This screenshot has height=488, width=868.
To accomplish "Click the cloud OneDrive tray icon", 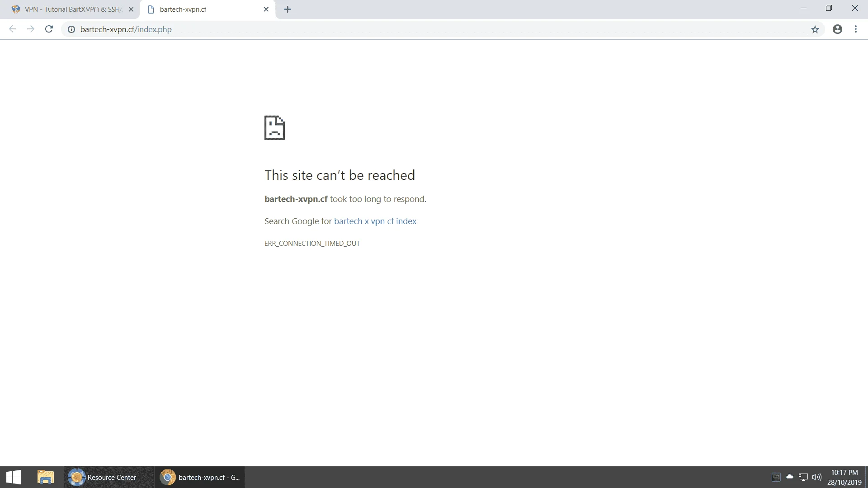I will click(x=790, y=477).
